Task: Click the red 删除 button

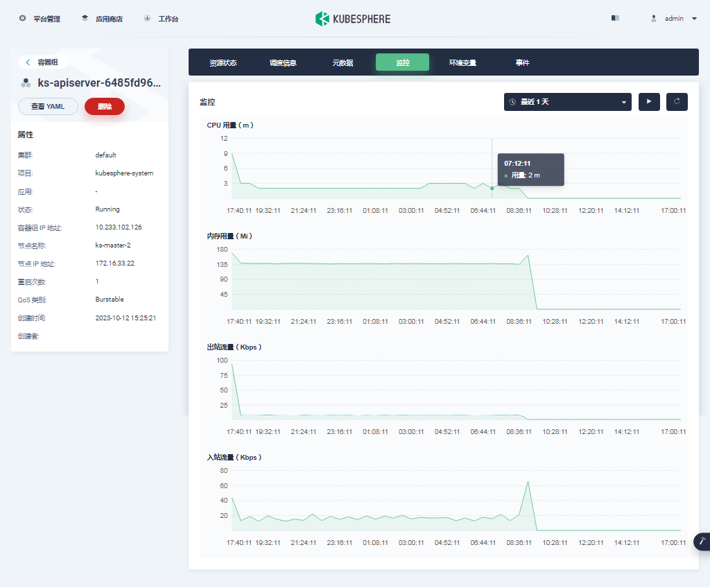Action: [105, 107]
